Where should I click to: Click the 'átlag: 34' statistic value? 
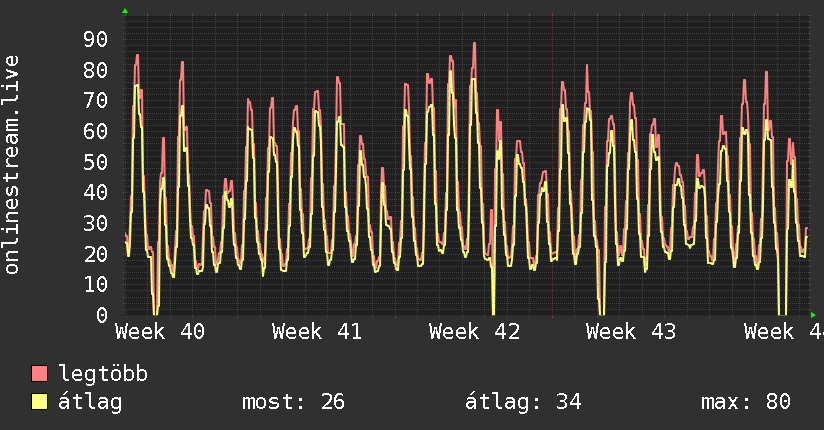(523, 401)
